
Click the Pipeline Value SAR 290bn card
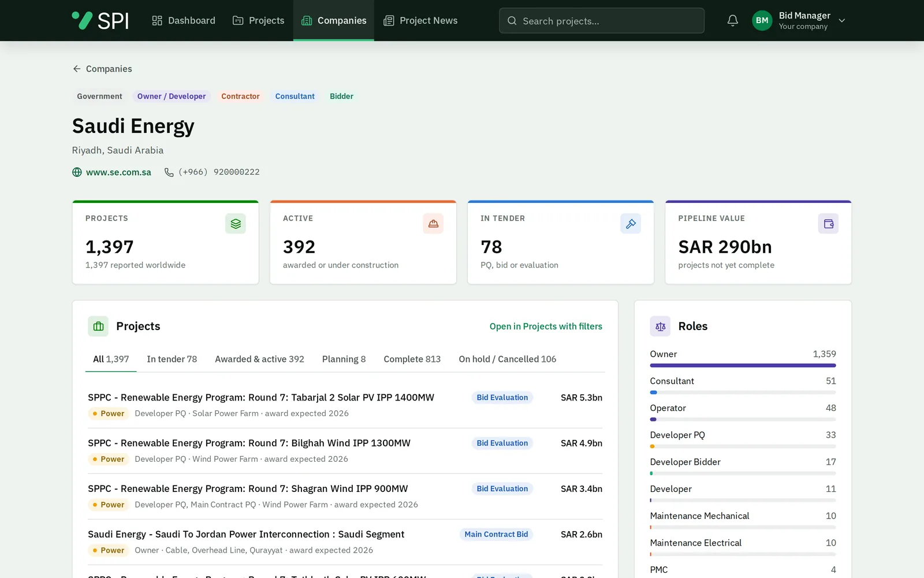758,242
